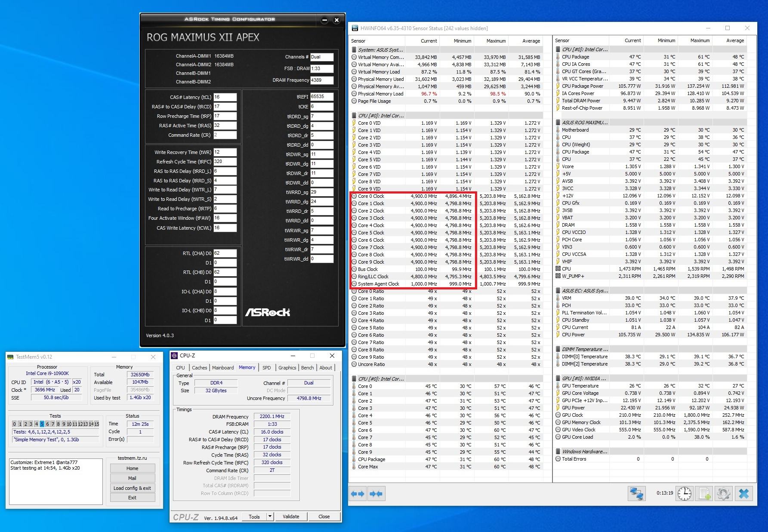This screenshot has height=532, width=768.
Task: Click the expand-columns arrows icon in HWiNFO
Action: tap(358, 494)
